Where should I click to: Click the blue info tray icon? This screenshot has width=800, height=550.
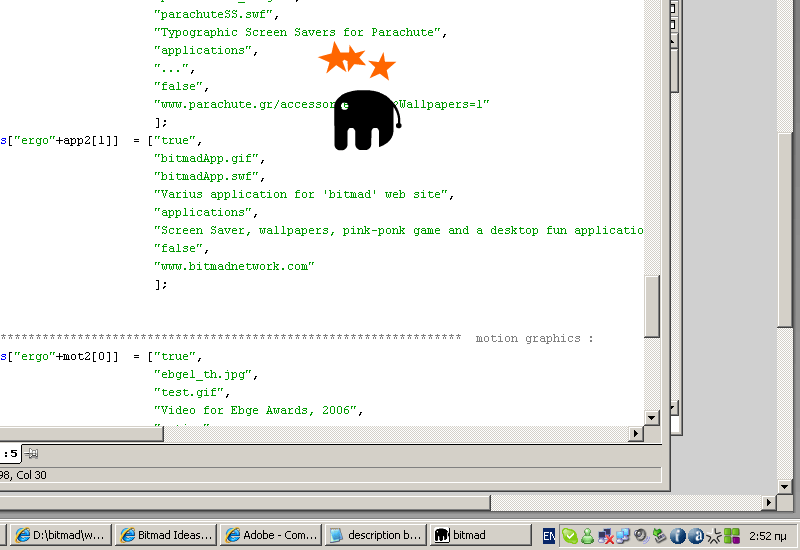click(x=677, y=535)
